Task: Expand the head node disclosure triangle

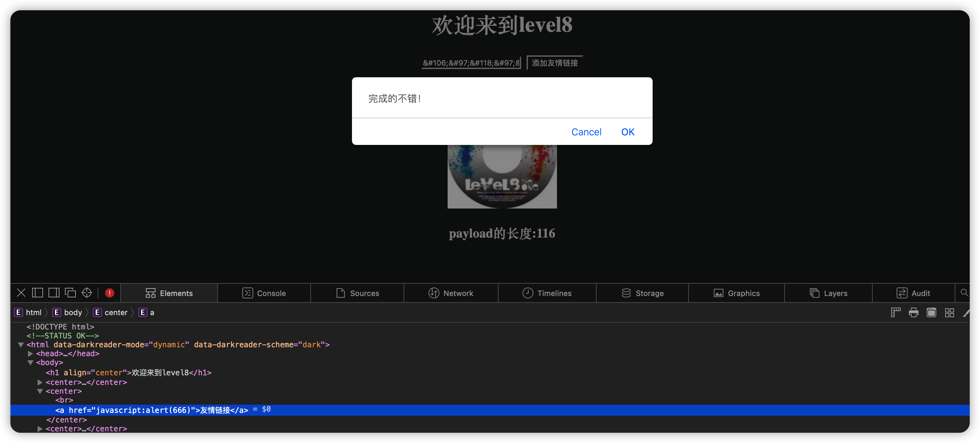Action: tap(30, 353)
